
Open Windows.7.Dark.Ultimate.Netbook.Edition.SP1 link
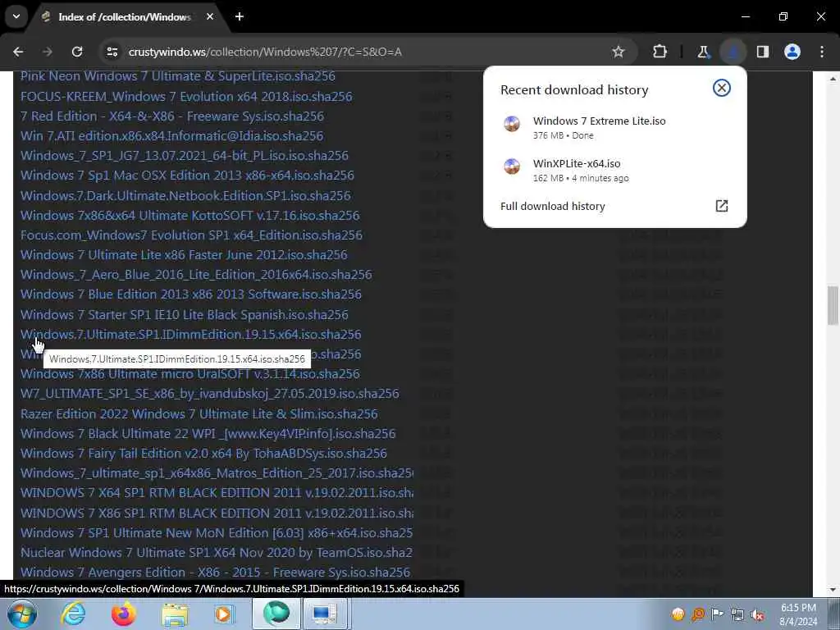click(x=185, y=195)
